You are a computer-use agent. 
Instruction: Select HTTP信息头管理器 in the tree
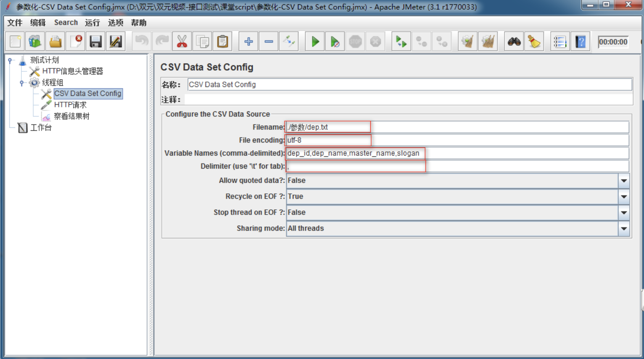72,71
